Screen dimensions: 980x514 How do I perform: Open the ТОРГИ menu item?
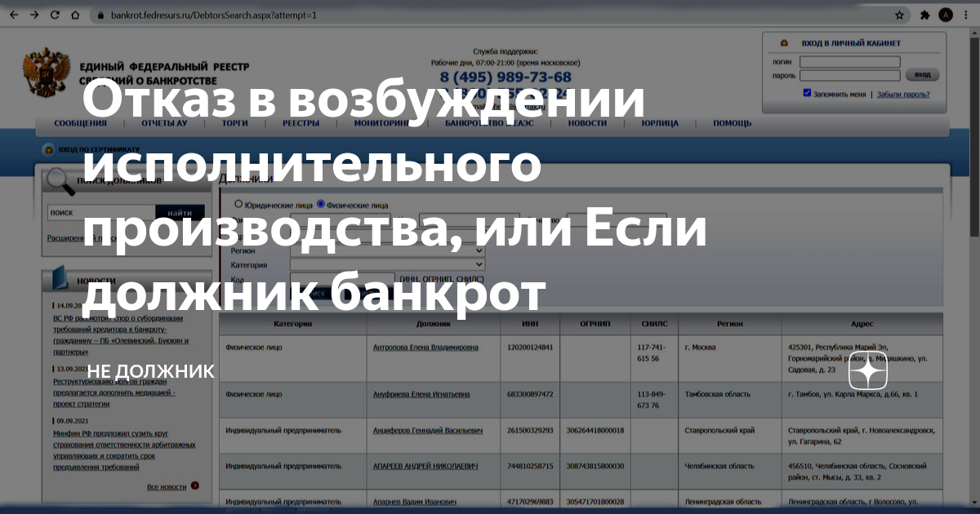[x=234, y=123]
